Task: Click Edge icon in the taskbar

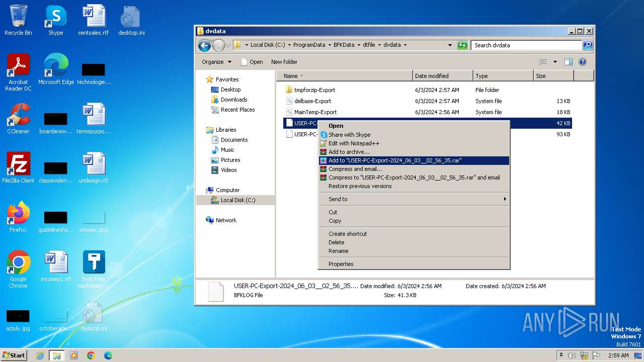Action: click(x=108, y=355)
